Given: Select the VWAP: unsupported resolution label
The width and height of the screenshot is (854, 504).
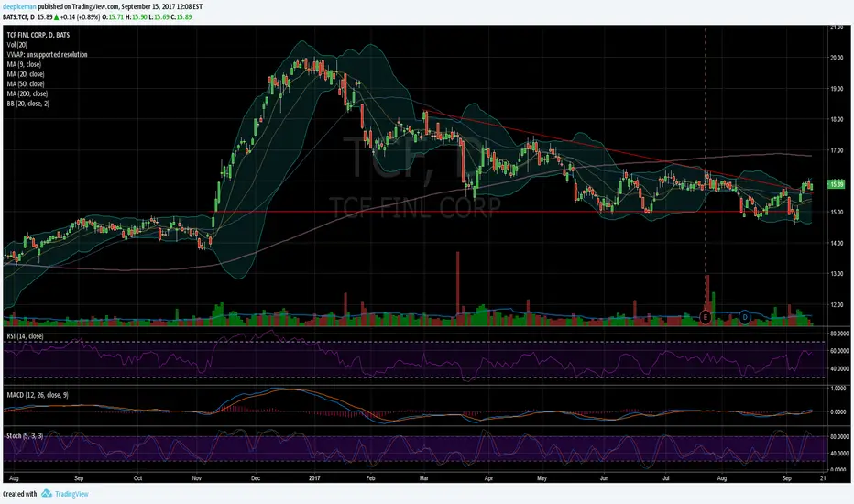Looking at the screenshot, I should (47, 54).
